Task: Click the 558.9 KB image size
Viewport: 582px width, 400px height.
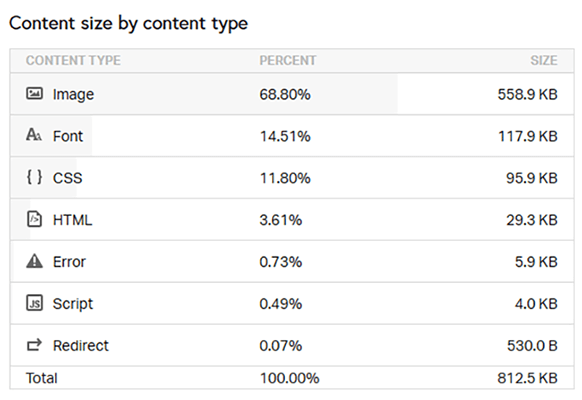Action: pos(527,94)
